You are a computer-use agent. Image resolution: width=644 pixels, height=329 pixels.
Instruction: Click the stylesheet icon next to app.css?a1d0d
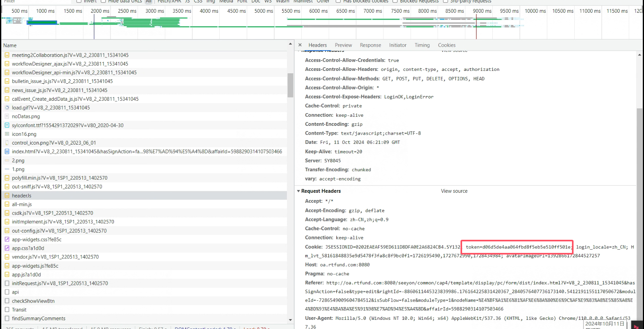click(x=7, y=248)
